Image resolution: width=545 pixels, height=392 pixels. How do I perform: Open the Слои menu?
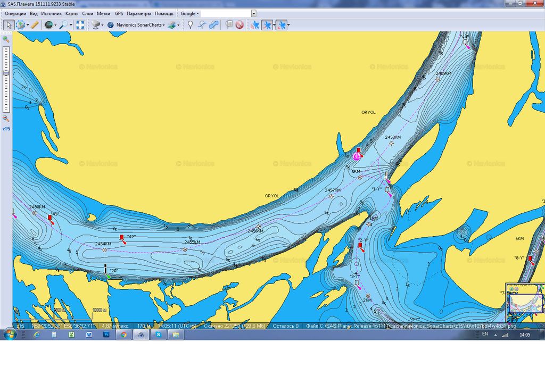tap(88, 13)
